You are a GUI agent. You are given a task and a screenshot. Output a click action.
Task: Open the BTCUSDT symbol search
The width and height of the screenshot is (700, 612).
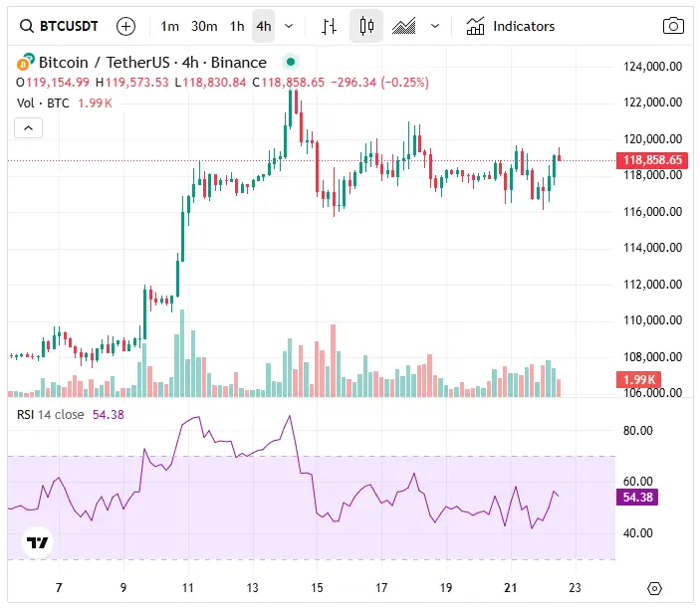click(59, 26)
